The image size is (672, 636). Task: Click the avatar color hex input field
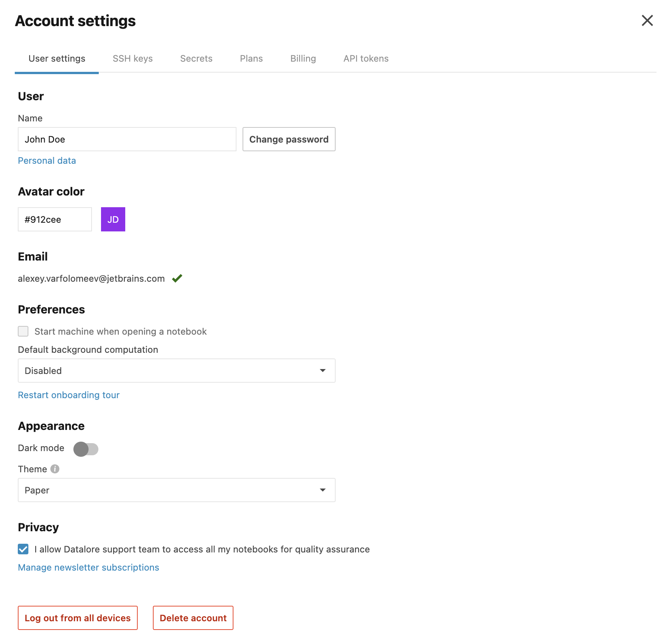coord(54,219)
